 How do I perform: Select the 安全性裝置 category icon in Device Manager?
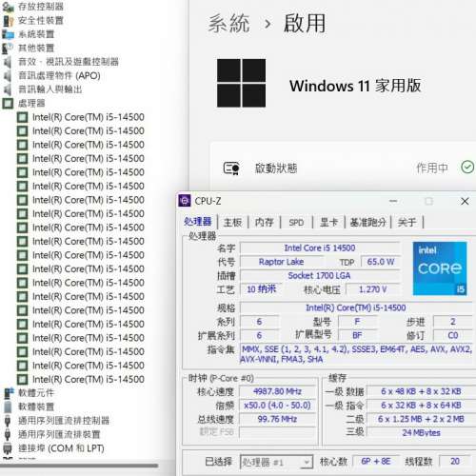tap(8, 21)
